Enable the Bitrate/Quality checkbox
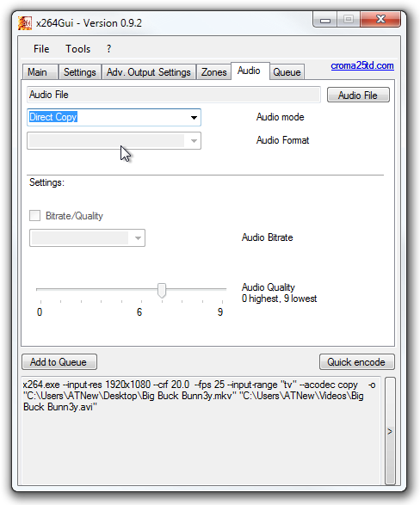 (34, 215)
